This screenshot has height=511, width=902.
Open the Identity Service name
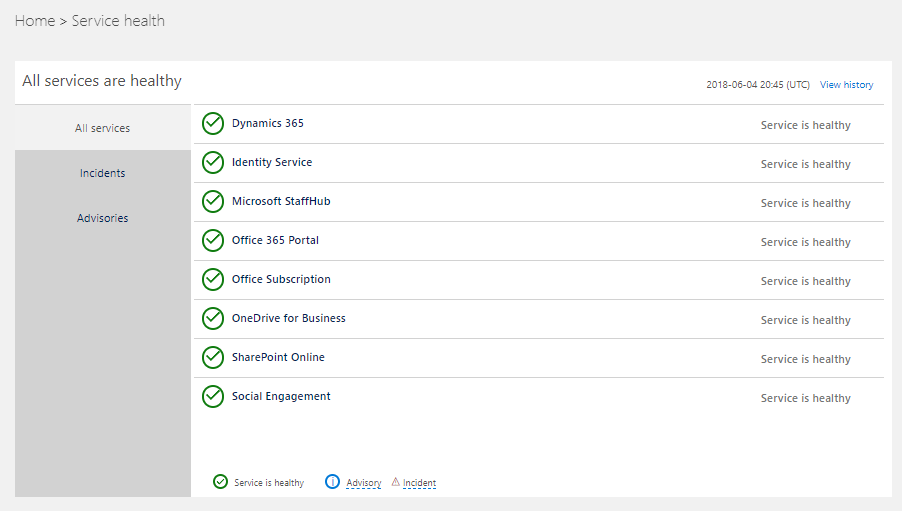tap(272, 162)
